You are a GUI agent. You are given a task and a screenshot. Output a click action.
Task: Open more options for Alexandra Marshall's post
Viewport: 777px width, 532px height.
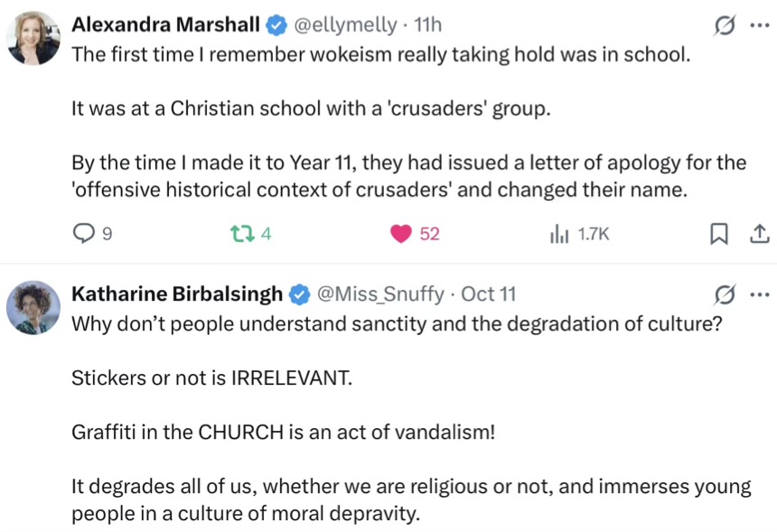(x=760, y=26)
